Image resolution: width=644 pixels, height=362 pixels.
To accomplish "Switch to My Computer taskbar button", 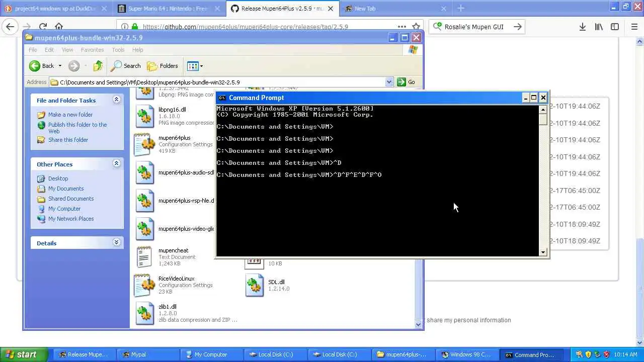I will (211, 354).
